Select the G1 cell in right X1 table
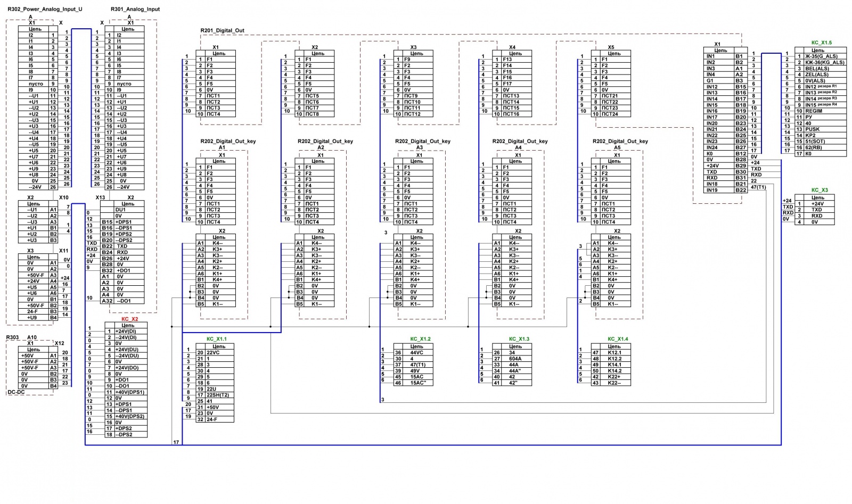The image size is (852, 504). click(719, 81)
